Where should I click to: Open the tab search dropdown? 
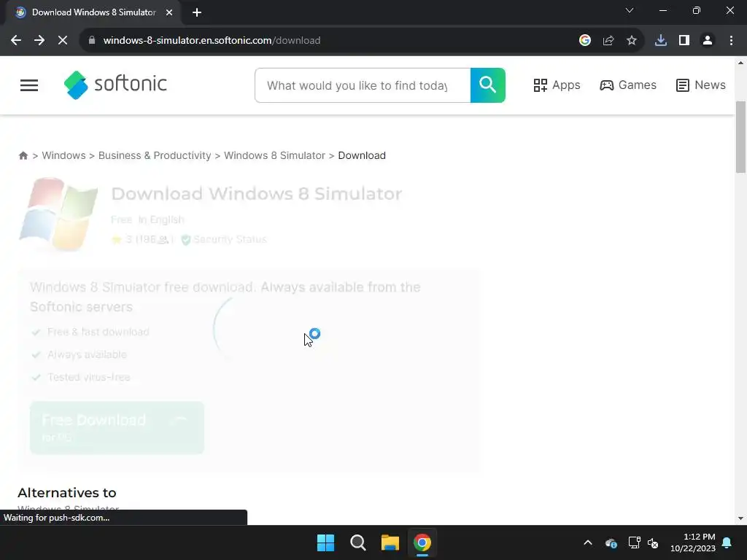pos(630,10)
